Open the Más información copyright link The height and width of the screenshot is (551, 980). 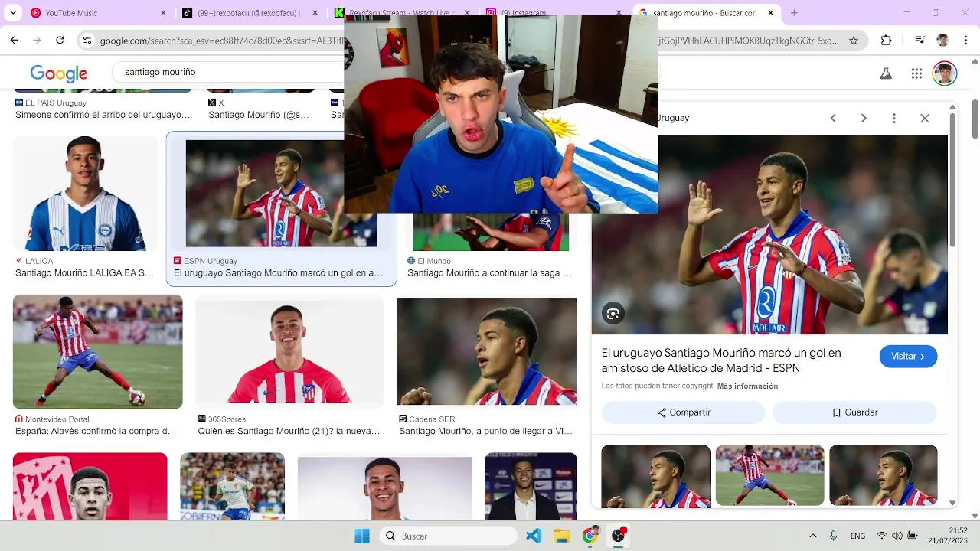(747, 386)
